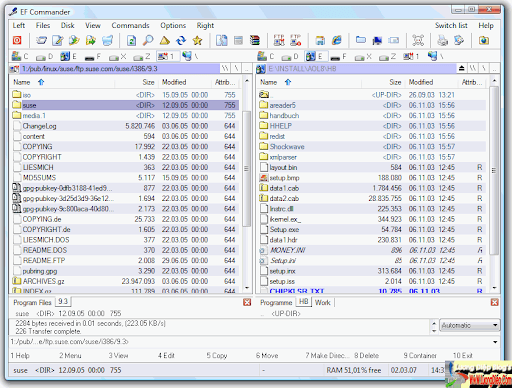The image size is (512, 388).
Task: Select the ChangeLog file in left panel
Action: click(125, 126)
